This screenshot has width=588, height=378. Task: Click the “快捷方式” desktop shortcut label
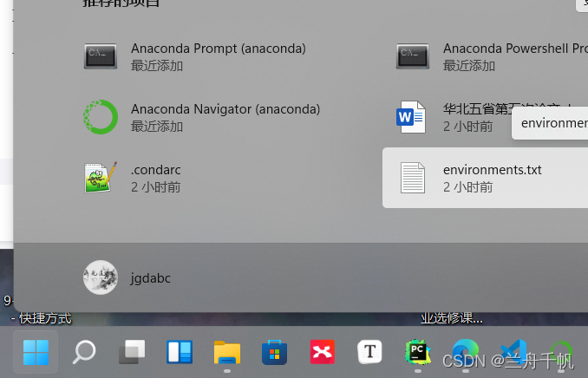point(45,318)
